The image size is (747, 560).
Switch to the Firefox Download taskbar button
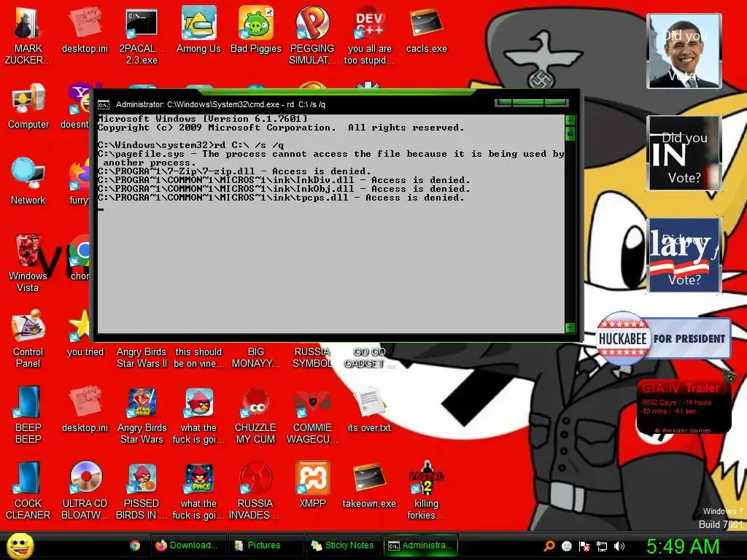tap(187, 545)
